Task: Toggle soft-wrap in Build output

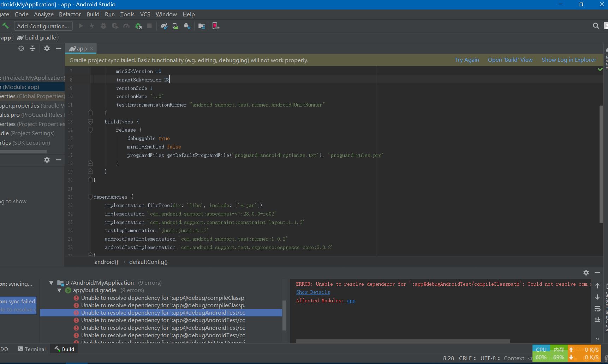Action: (597, 309)
